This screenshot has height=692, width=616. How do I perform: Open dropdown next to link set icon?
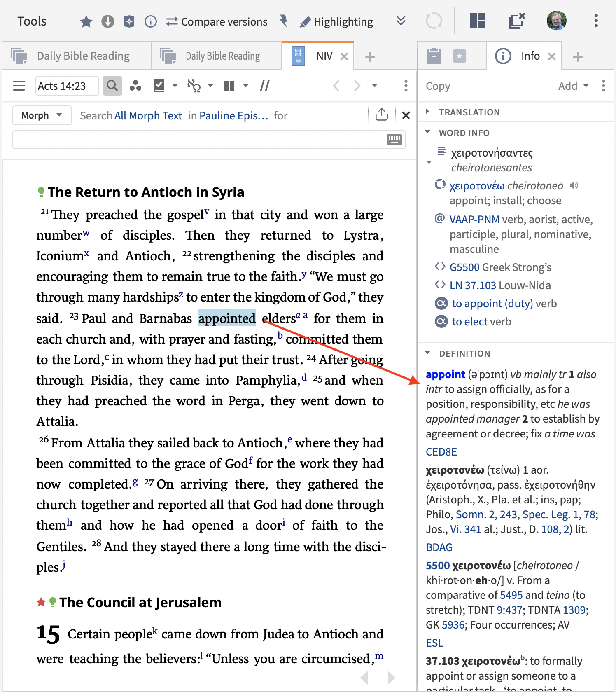point(210,86)
